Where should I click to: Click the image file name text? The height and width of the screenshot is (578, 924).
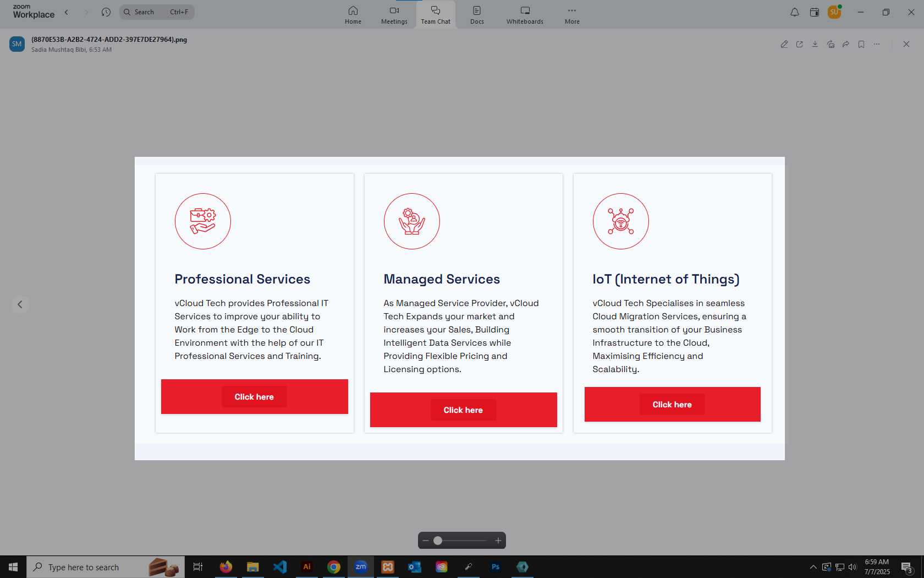coord(109,40)
